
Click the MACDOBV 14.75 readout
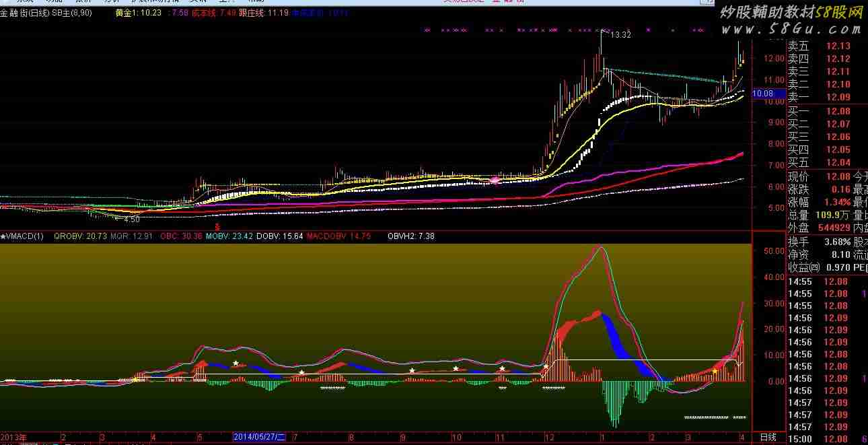click(339, 236)
